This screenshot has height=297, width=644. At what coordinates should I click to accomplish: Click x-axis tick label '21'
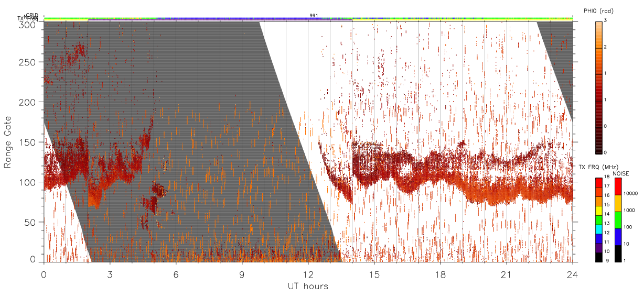(507, 274)
